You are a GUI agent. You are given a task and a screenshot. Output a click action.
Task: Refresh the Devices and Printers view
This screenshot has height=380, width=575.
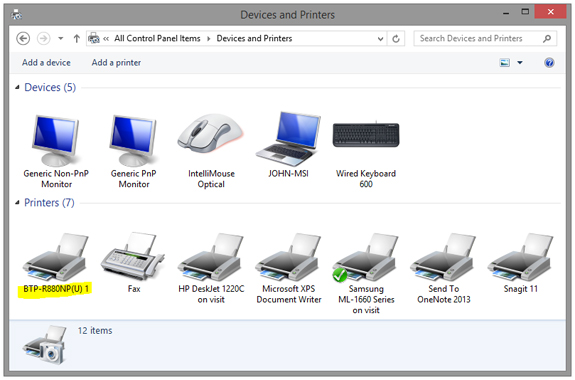click(x=396, y=39)
